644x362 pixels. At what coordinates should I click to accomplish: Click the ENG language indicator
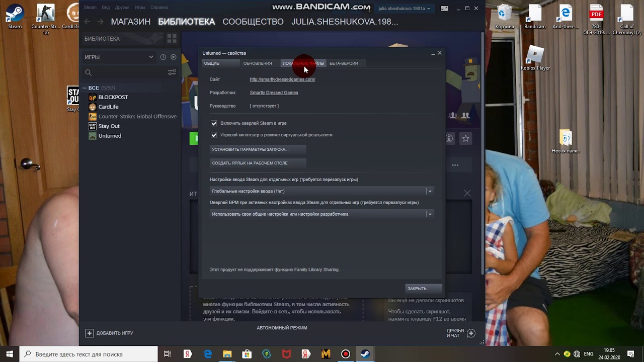[588, 354]
